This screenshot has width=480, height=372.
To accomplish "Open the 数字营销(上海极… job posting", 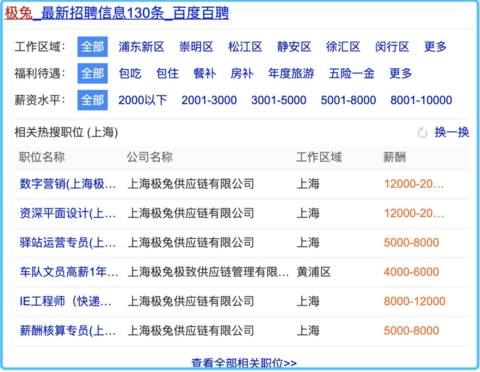I will coord(68,184).
